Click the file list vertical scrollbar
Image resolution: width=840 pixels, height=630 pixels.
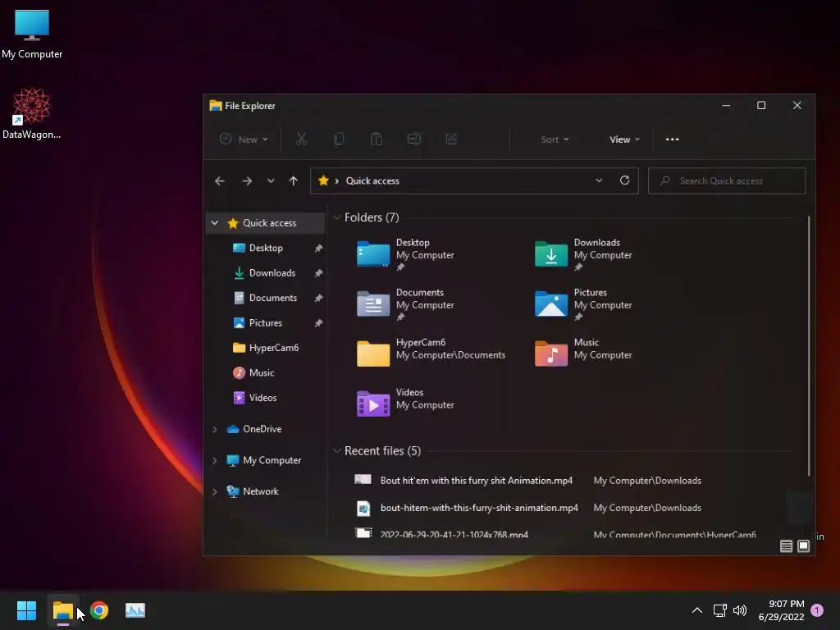(808, 345)
